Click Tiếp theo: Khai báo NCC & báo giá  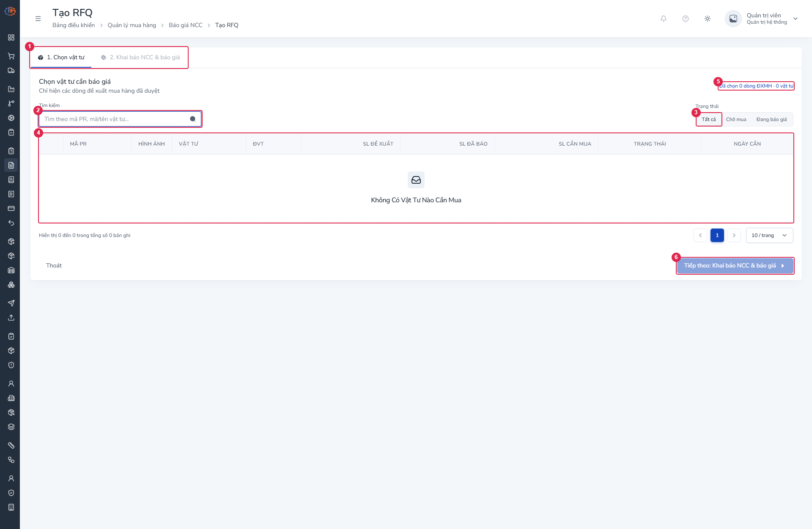[x=735, y=266]
